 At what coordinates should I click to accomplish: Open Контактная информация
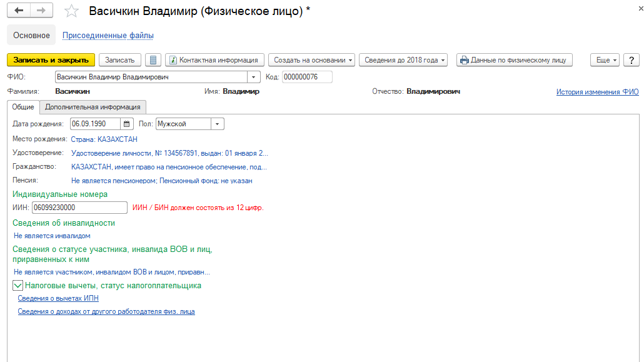pyautogui.click(x=214, y=60)
